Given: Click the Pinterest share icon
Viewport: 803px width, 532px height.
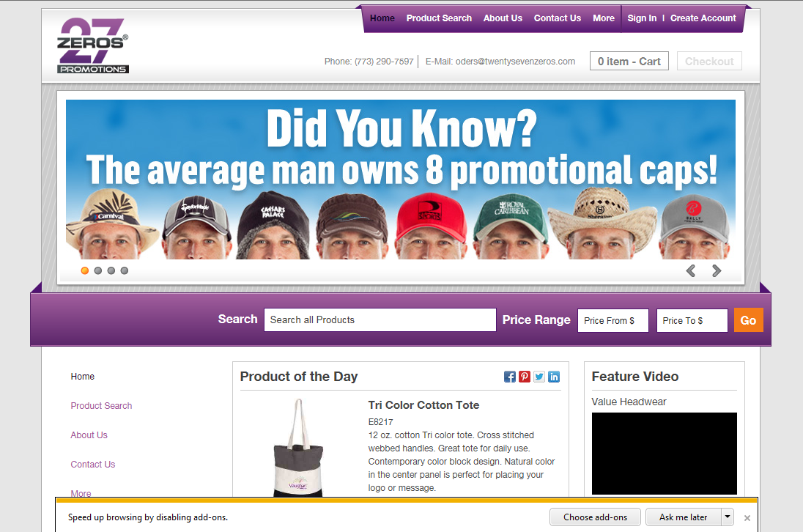Looking at the screenshot, I should (525, 377).
